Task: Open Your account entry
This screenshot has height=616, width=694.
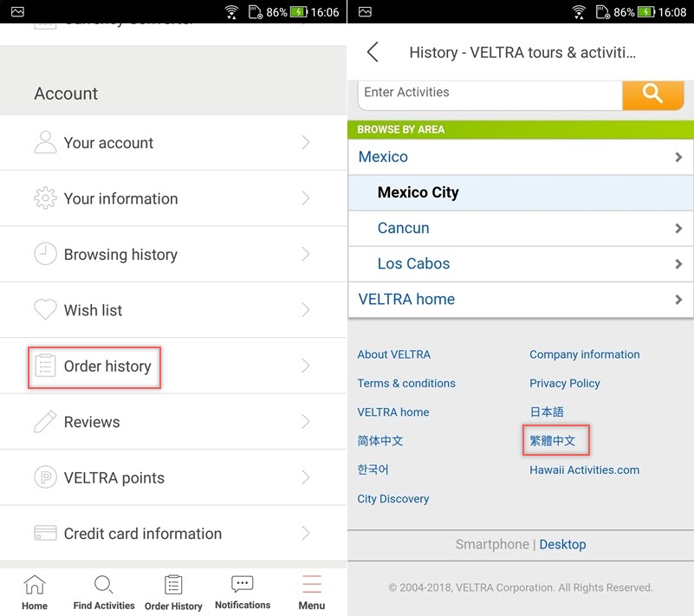Action: pos(173,142)
